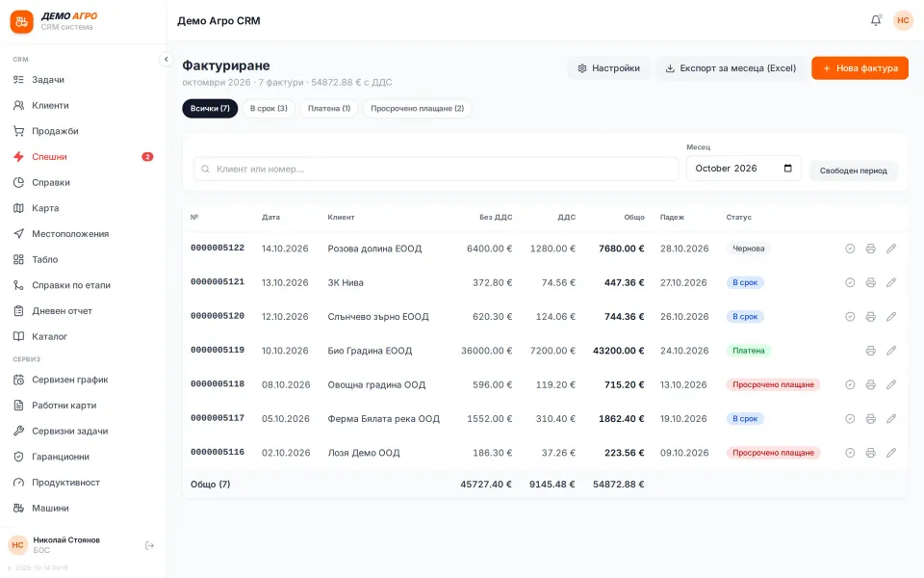Print invoice 0000005118
924x578 pixels.
870,384
